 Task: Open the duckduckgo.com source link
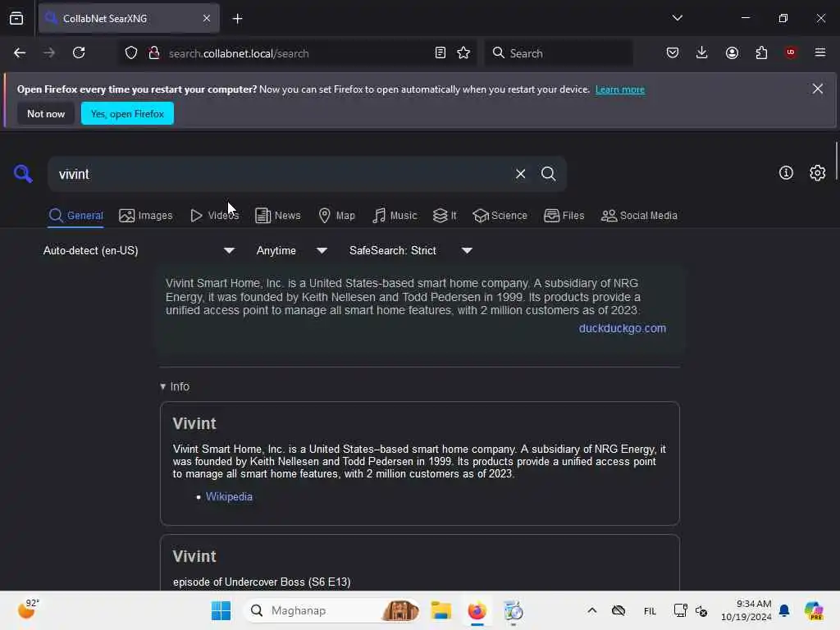(622, 328)
